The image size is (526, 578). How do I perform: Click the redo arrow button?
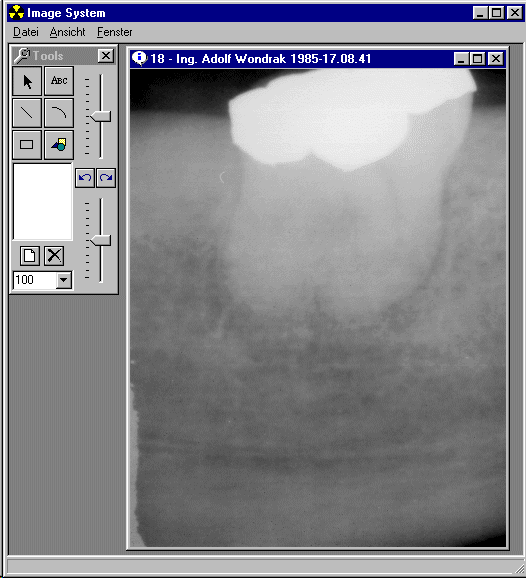(106, 178)
